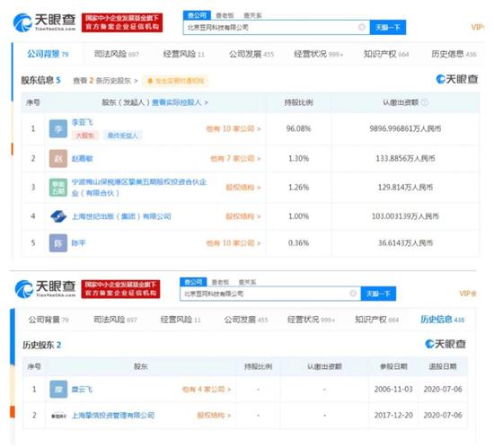Open the Shanghai Century Publishing logo icon
The height and width of the screenshot is (448, 494).
pyautogui.click(x=58, y=216)
